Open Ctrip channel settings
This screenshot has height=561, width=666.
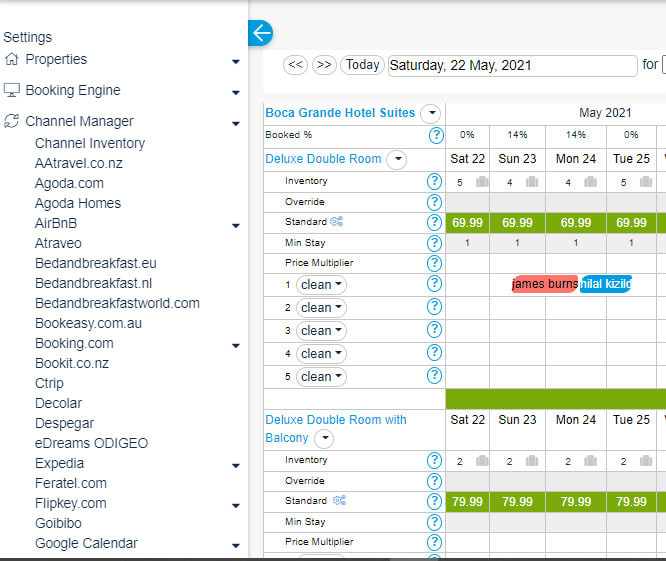click(49, 383)
